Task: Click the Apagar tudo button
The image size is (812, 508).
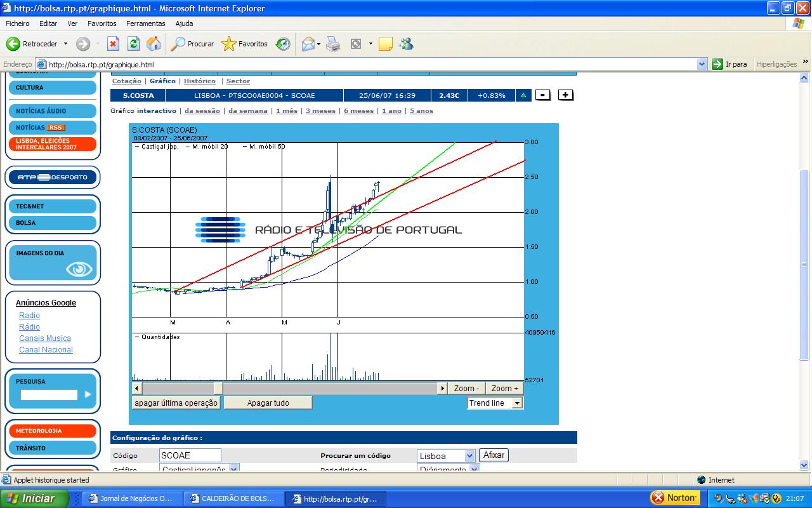Action: point(268,403)
